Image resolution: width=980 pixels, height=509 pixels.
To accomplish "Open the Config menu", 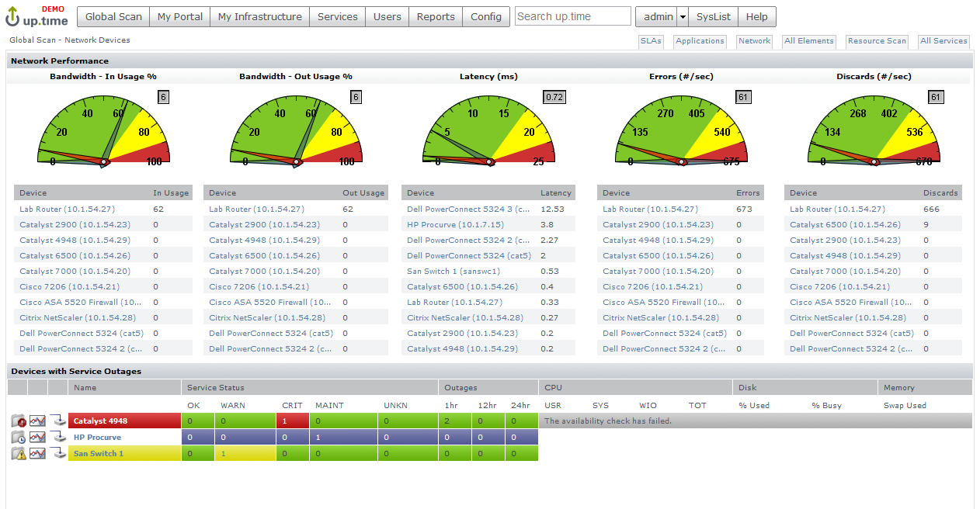I will pos(486,16).
